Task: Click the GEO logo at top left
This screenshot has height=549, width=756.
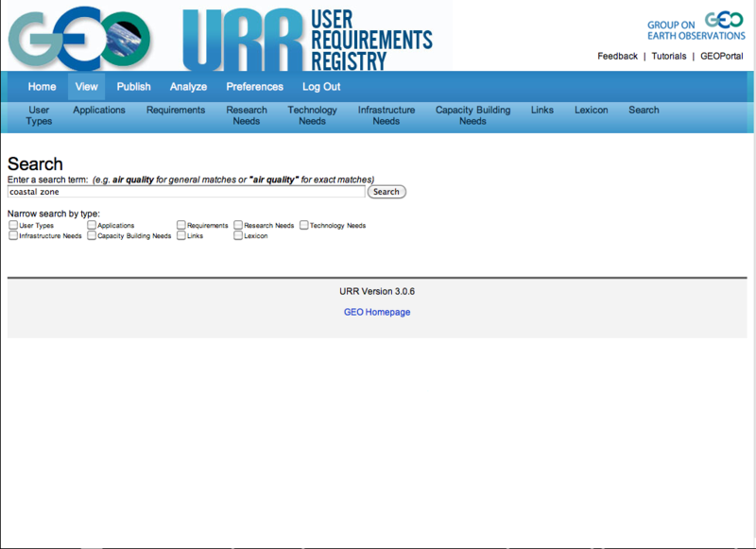Action: click(x=80, y=38)
